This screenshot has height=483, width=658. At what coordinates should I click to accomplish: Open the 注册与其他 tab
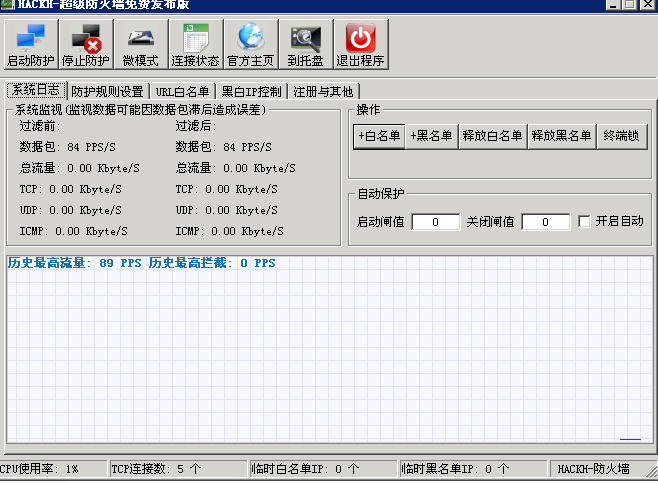[x=323, y=91]
